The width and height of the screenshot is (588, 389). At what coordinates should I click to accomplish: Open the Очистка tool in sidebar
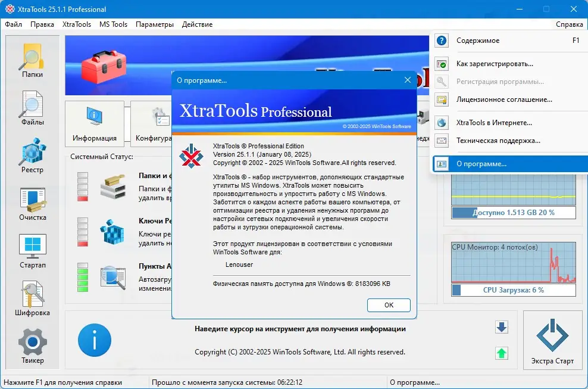point(32,204)
